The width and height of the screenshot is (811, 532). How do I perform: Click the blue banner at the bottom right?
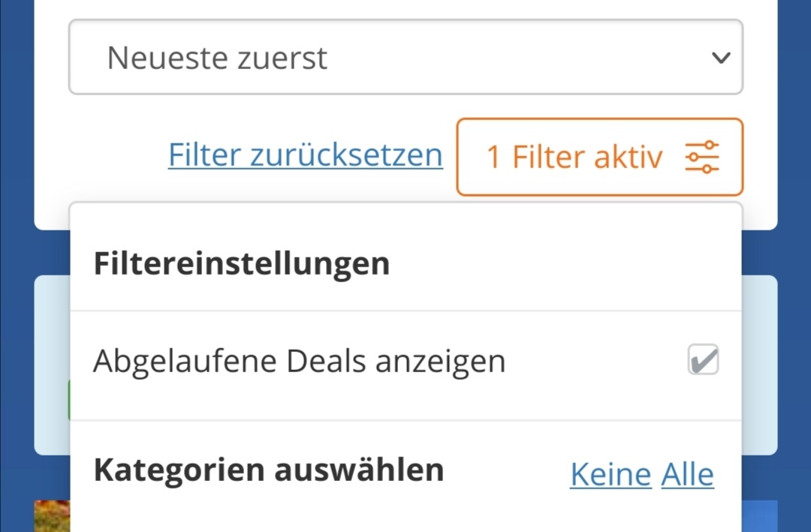click(x=759, y=516)
